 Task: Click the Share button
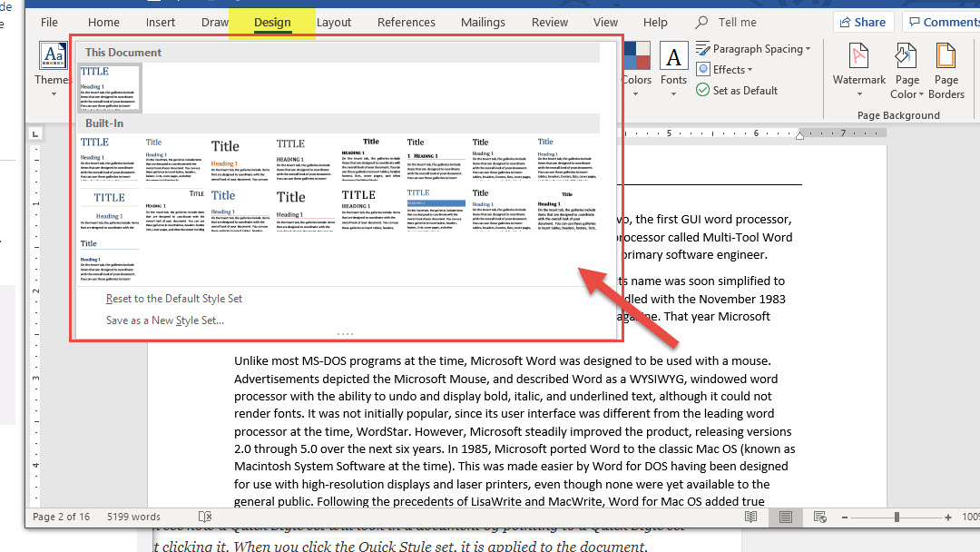click(860, 22)
